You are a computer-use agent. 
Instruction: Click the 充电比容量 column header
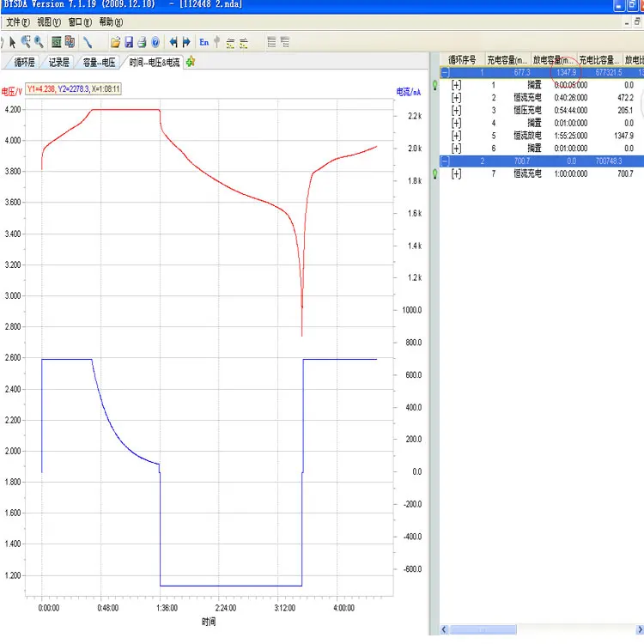click(599, 60)
